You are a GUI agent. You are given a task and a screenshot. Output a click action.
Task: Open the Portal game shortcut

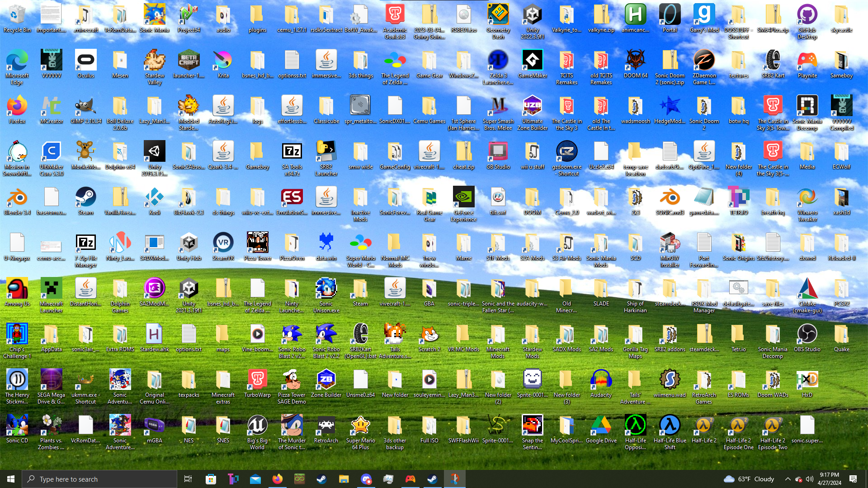pyautogui.click(x=670, y=19)
